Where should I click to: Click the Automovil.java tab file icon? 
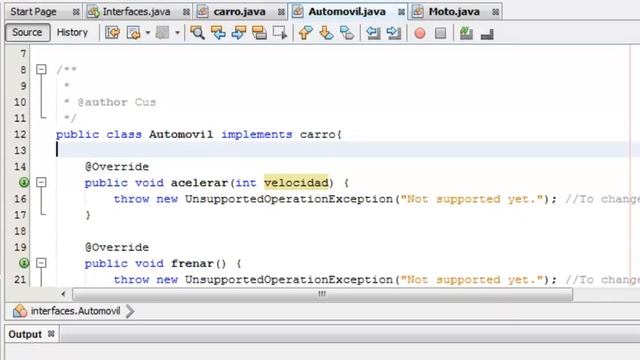[298, 12]
